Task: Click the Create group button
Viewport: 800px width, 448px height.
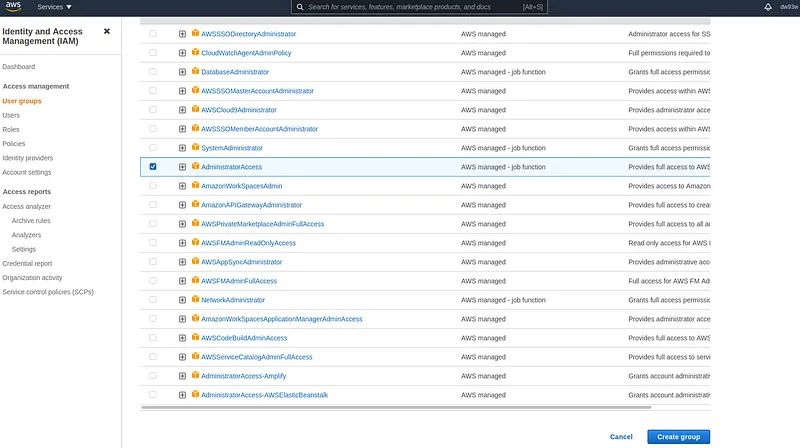Action: tap(679, 437)
